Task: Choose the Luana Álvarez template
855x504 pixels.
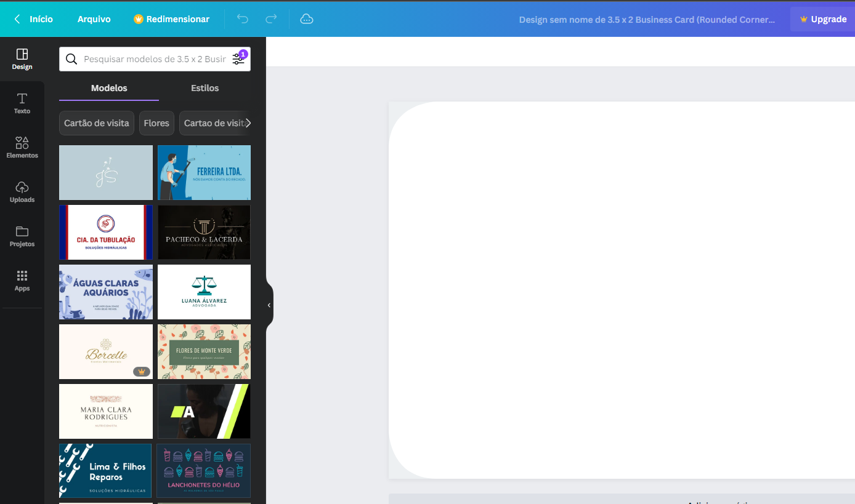Action: point(204,292)
